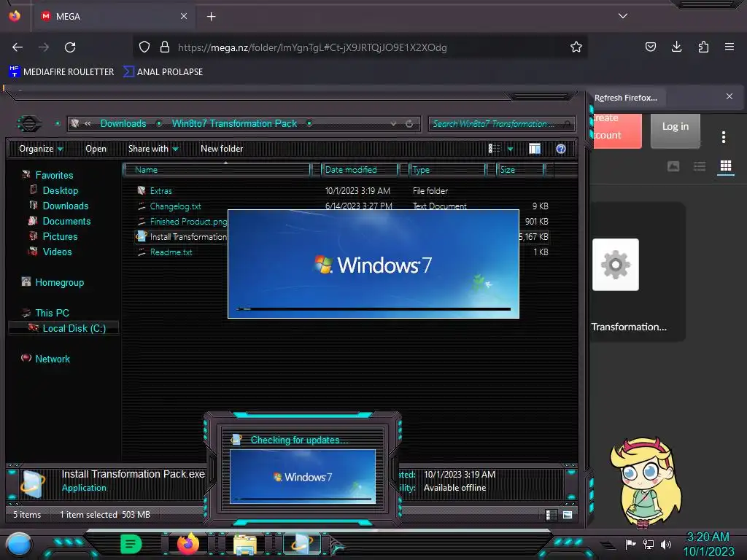Viewport: 747px width, 560px height.
Task: Reload the MEGA page
Action: point(70,47)
